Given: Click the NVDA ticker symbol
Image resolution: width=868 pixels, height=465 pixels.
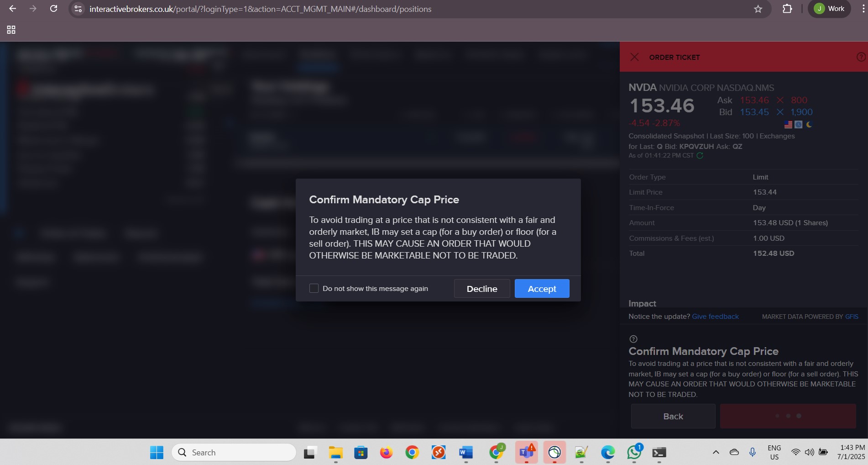Looking at the screenshot, I should tap(643, 88).
